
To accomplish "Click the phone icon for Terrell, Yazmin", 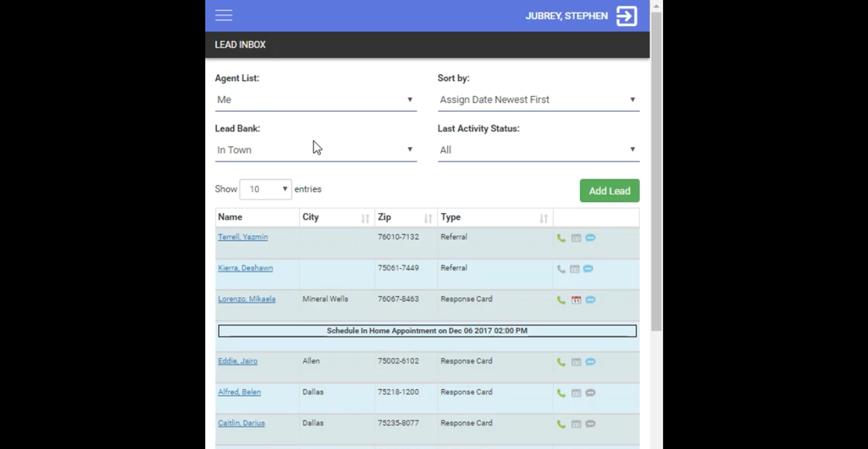I will click(x=561, y=238).
